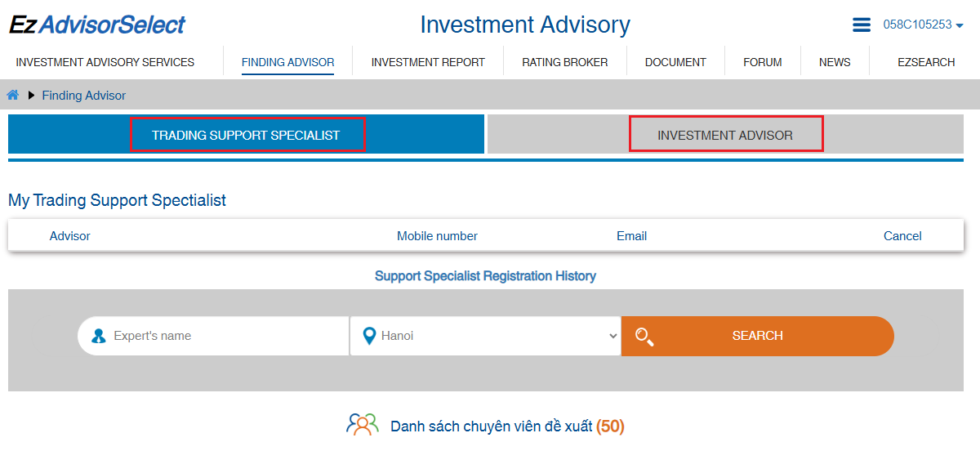Image resolution: width=980 pixels, height=451 pixels.
Task: Open Investment Report menu
Action: coord(428,62)
